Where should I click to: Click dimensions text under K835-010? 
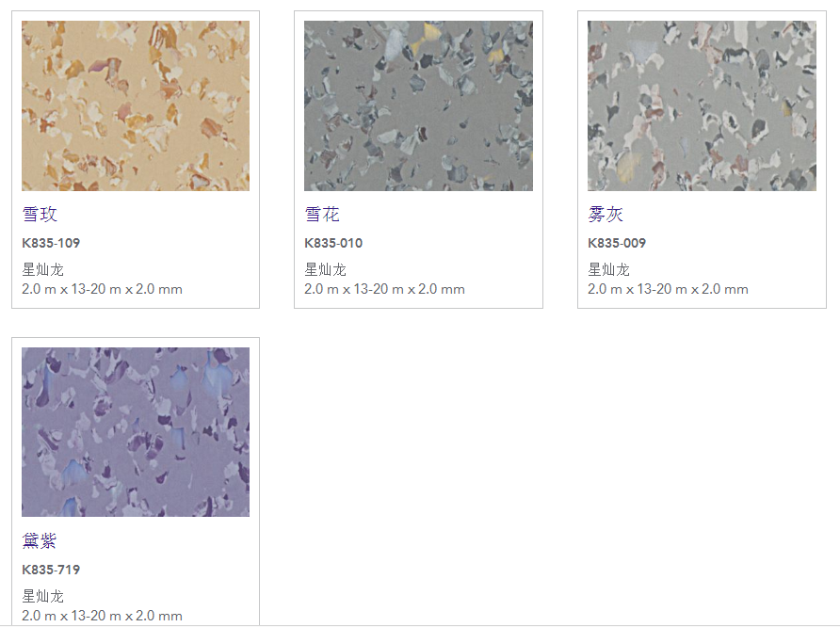(x=384, y=289)
